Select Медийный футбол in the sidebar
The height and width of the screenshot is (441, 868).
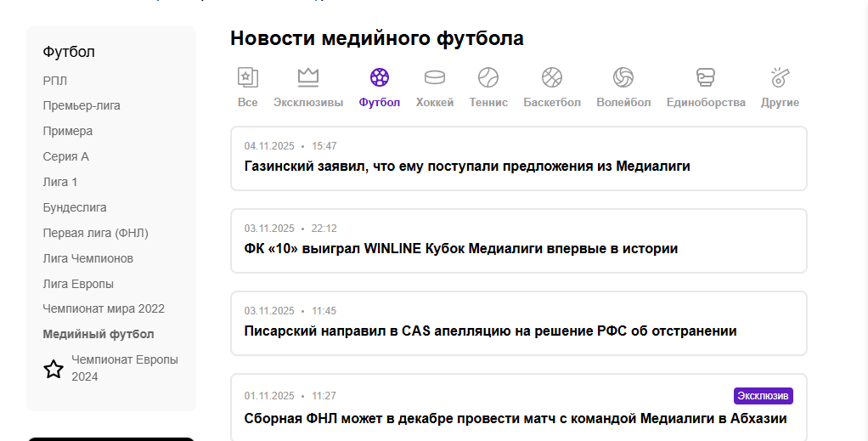click(x=99, y=334)
